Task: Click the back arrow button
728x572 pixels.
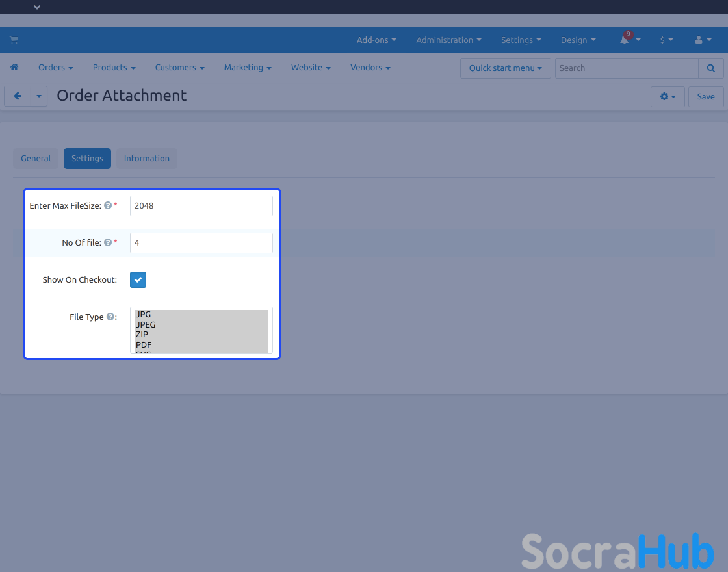Action: coord(18,97)
